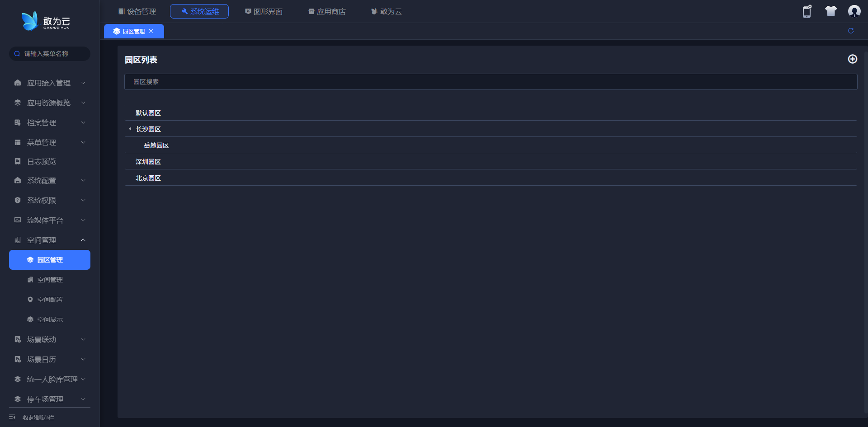Click the 系统权限 shield icon
868x427 pixels.
coord(18,200)
